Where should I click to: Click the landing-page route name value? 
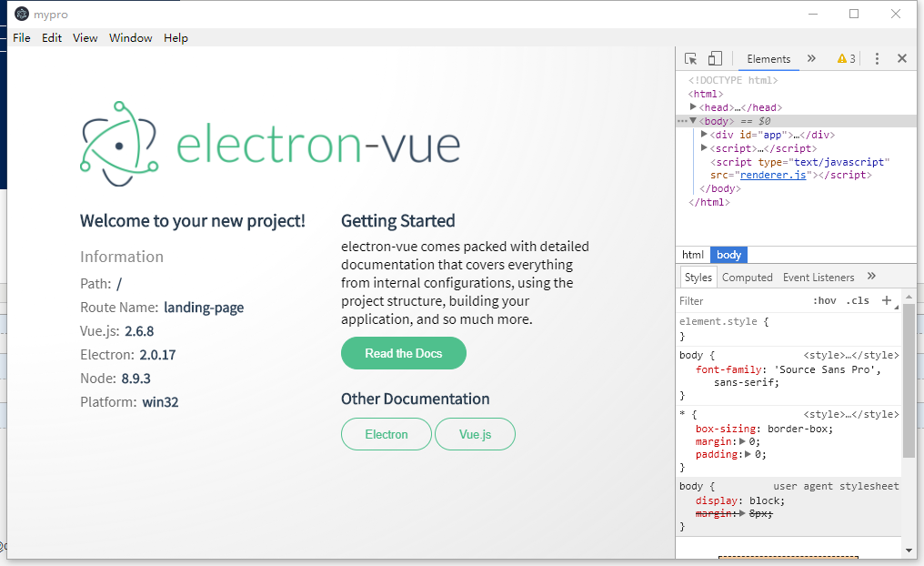point(204,308)
